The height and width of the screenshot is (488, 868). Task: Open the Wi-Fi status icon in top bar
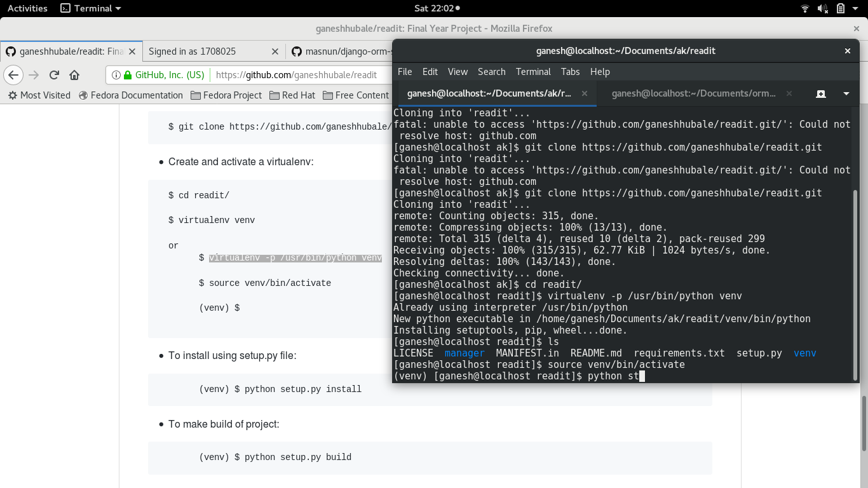coord(805,8)
